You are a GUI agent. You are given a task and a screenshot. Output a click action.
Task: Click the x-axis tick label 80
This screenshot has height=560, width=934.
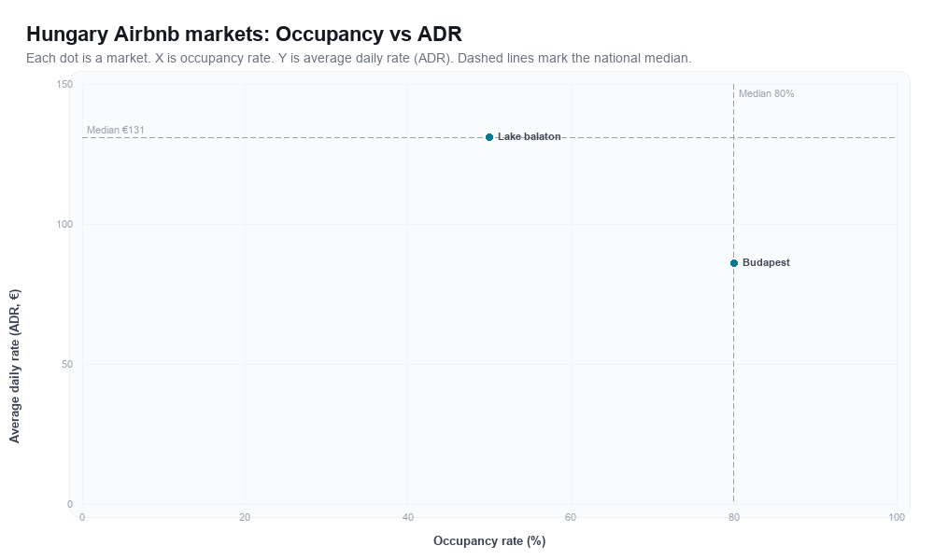pyautogui.click(x=734, y=518)
